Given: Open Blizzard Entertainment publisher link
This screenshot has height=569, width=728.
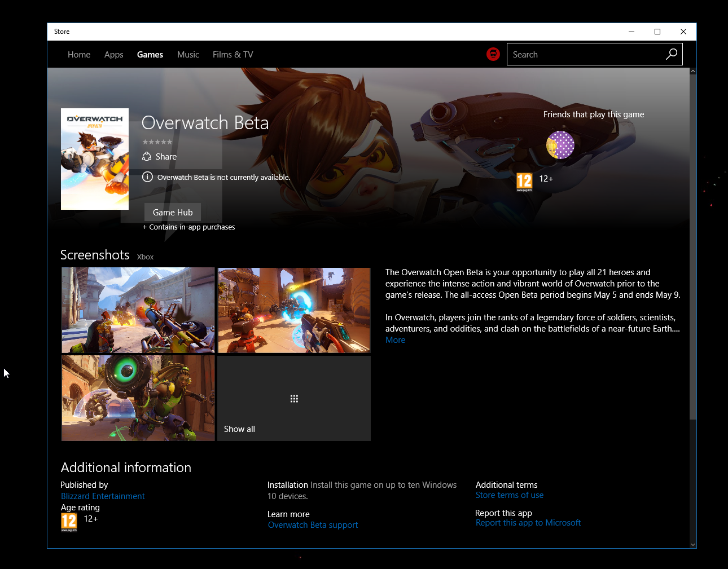Looking at the screenshot, I should (x=103, y=496).
